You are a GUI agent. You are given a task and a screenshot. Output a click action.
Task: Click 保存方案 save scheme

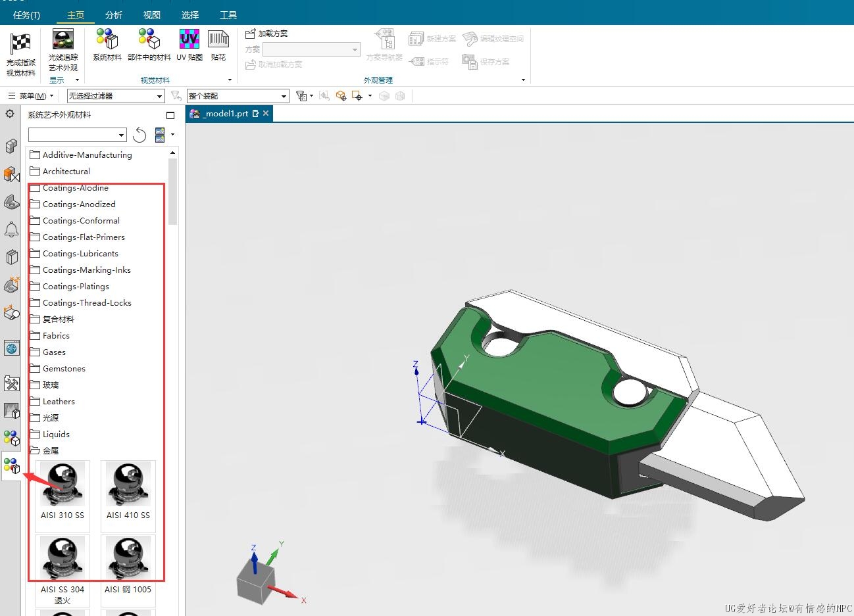pyautogui.click(x=486, y=61)
